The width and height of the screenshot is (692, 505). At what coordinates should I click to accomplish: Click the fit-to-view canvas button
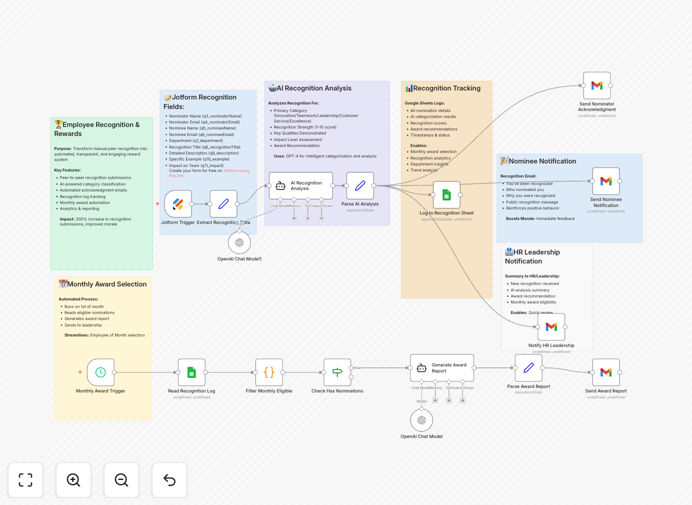[26, 480]
